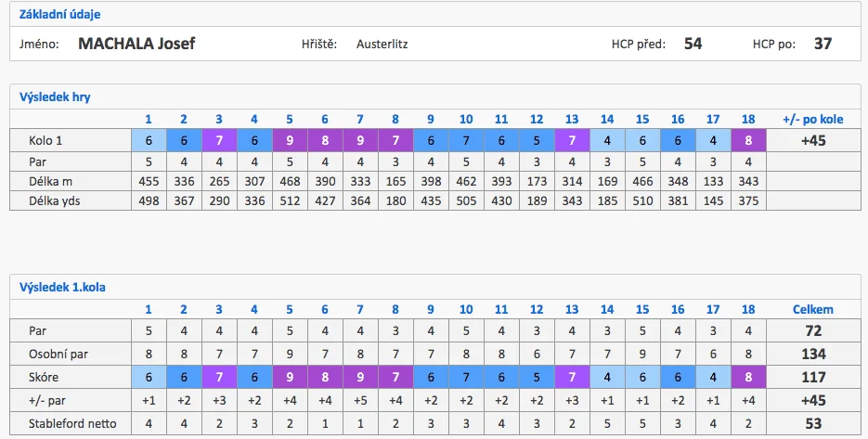Select the player name MACHALA Josef
This screenshot has height=439, width=868.
click(x=136, y=44)
